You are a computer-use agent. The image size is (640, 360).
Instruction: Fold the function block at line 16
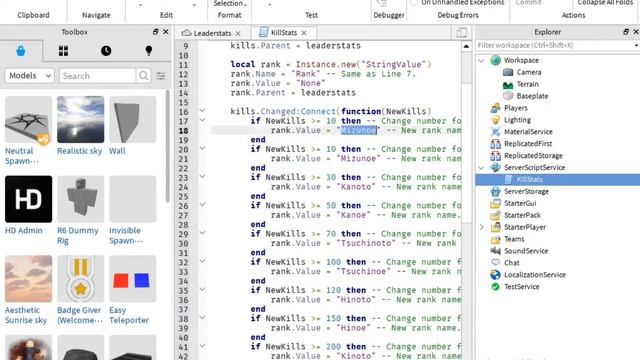(202, 111)
